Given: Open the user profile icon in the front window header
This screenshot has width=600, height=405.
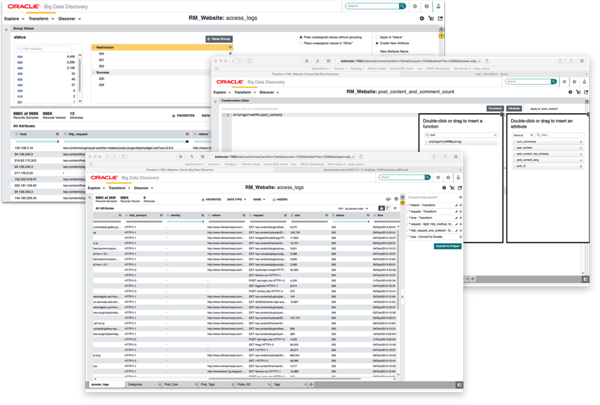Looking at the screenshot, I should coord(458,177).
